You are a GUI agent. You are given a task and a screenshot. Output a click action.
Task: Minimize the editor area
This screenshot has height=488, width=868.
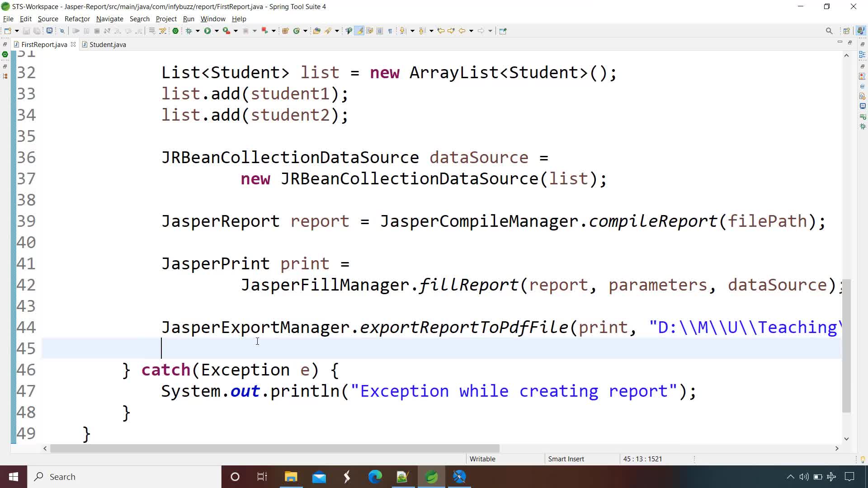[x=840, y=42]
